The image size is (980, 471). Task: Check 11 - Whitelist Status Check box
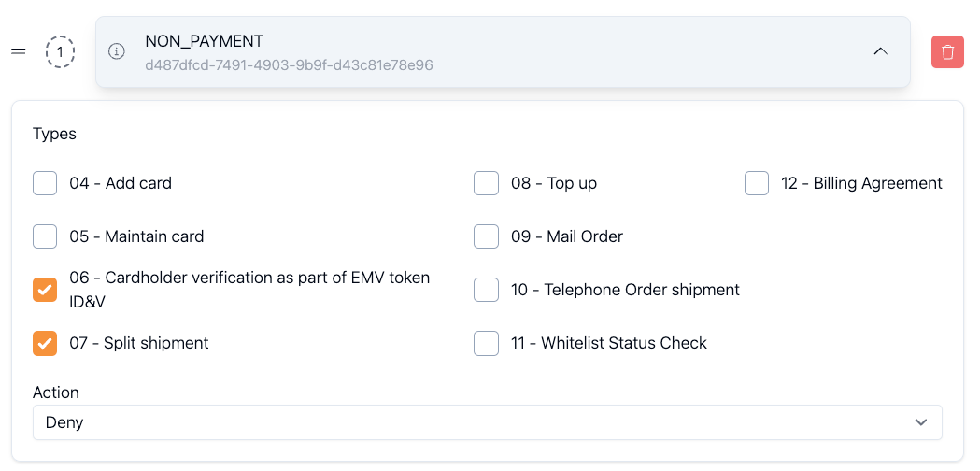(486, 343)
